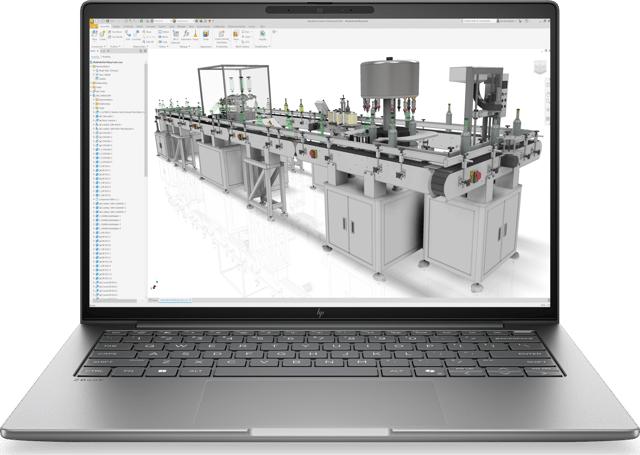
Task: Expand Model State Primary tree node
Action: click(94, 71)
